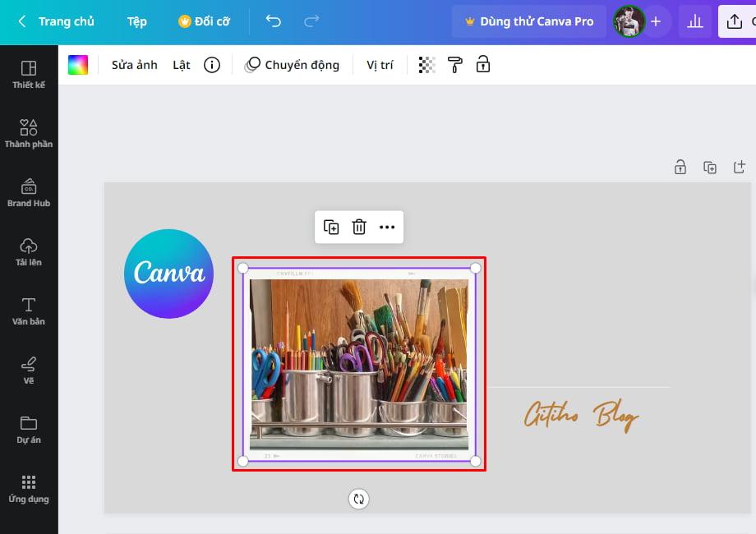Duplicate the selected image
This screenshot has width=756, height=534.
pos(331,228)
